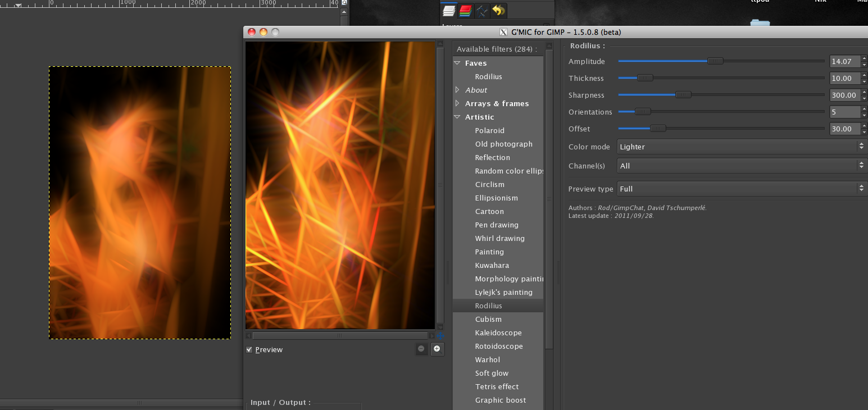Open the Preview type dropdown

coord(741,189)
